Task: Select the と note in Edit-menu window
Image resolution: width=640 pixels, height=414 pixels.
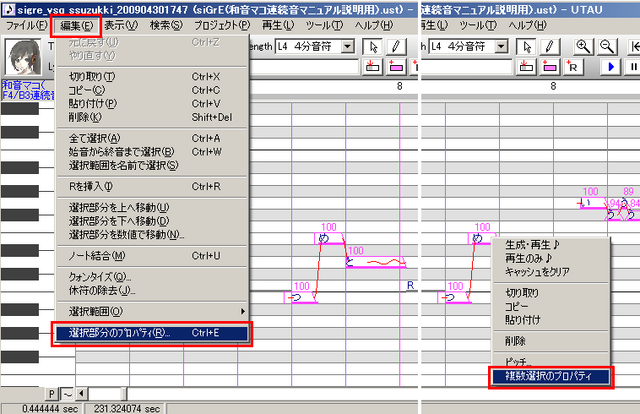Action: pyautogui.click(x=376, y=263)
